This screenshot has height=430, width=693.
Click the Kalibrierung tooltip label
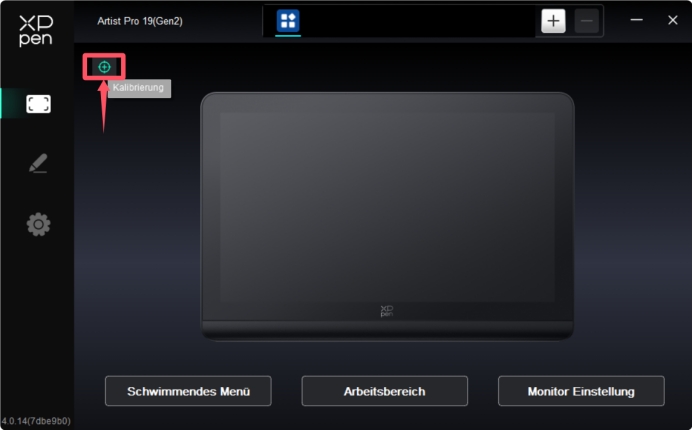coord(139,88)
